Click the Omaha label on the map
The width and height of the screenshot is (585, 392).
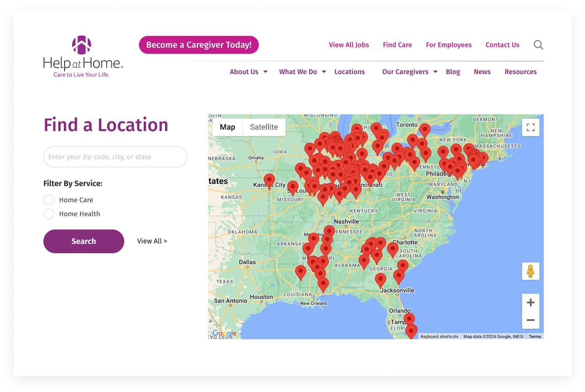[256, 158]
